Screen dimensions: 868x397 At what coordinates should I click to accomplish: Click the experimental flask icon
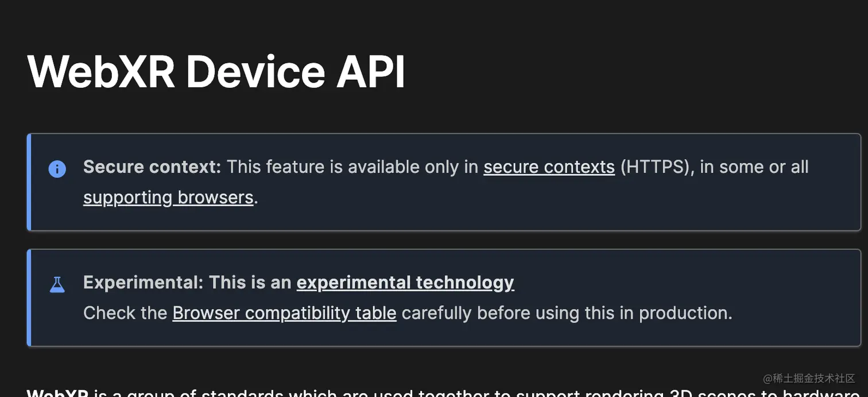pos(57,284)
